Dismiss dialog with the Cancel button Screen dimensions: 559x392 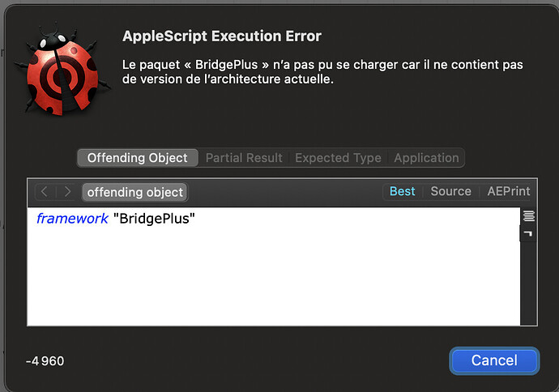[494, 360]
